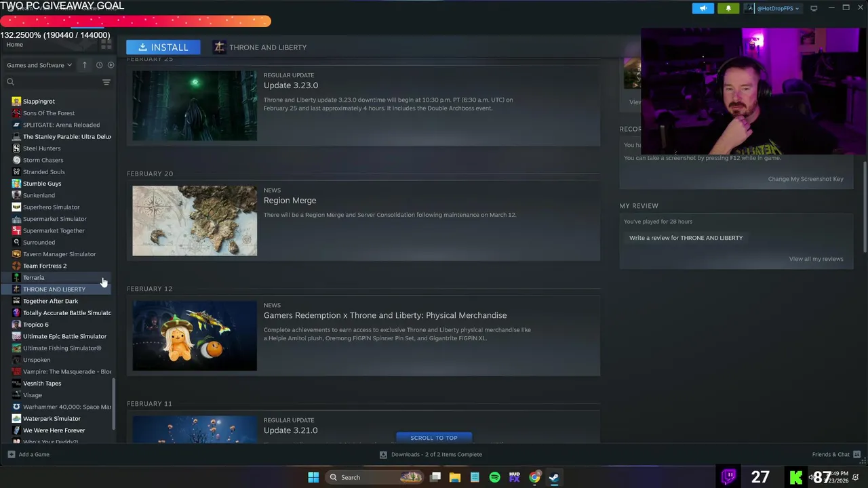Screen dimensions: 868x488
Task: Click the game list sidebar scrollbar
Action: click(x=114, y=404)
